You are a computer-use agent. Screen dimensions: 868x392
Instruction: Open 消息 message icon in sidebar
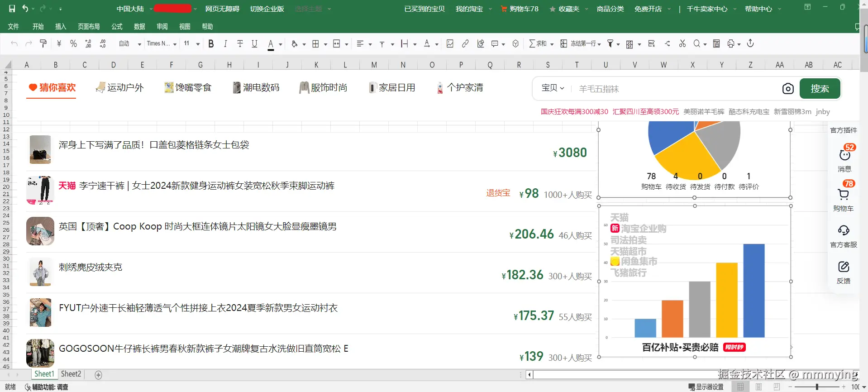844,155
